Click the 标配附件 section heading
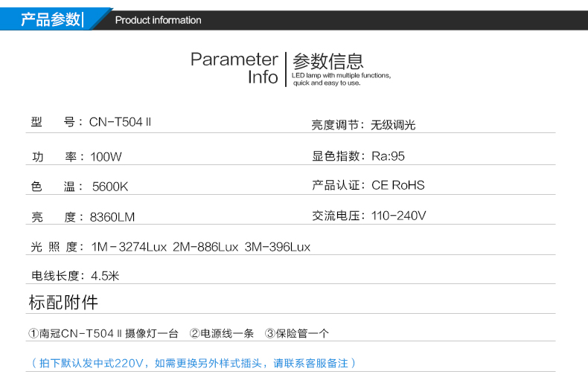Image resolution: width=588 pixels, height=383 pixels. pos(63,302)
